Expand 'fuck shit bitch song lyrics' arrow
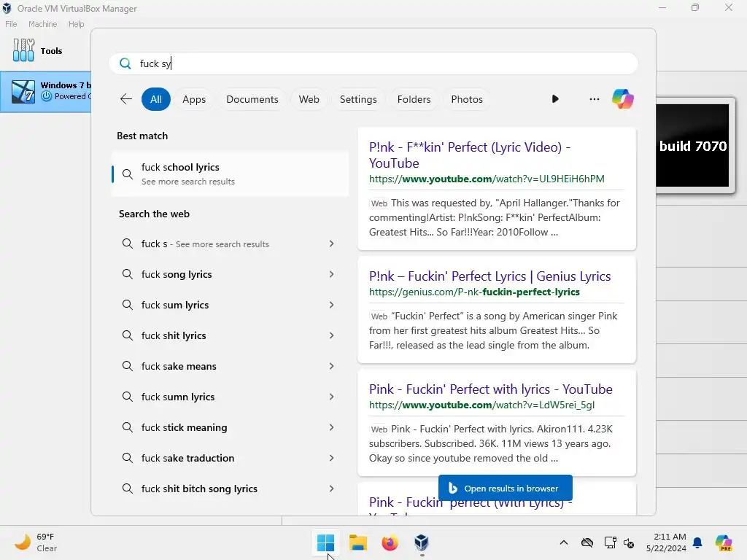 click(332, 489)
